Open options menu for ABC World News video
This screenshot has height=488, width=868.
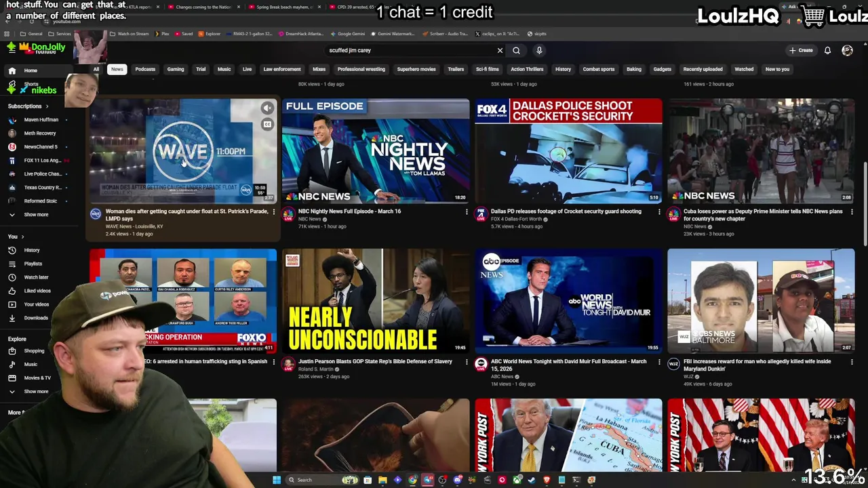click(659, 362)
